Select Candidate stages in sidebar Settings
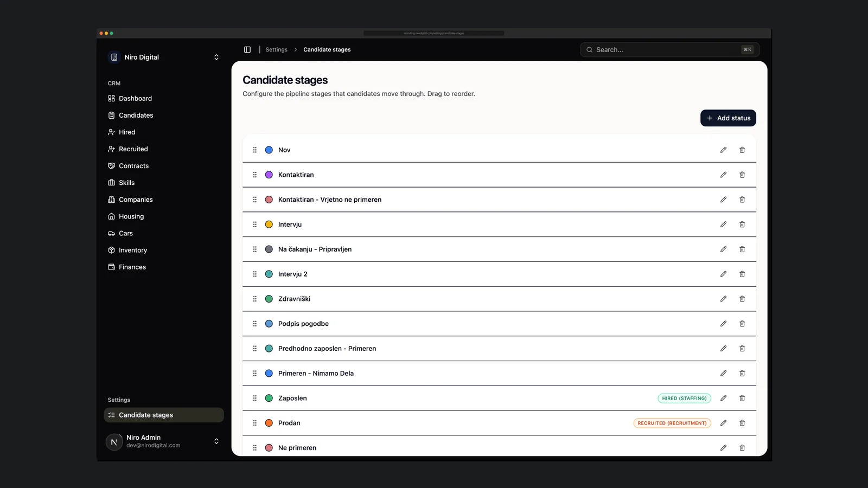This screenshot has height=488, width=868. [164, 415]
